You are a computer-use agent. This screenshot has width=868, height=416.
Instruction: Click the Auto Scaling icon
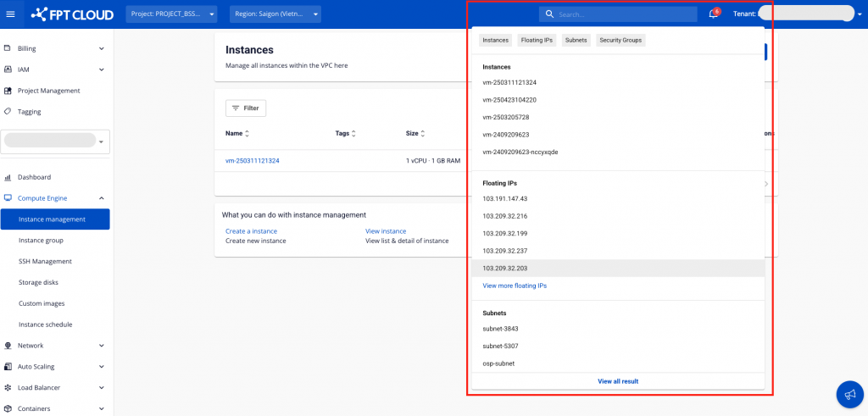pos(8,367)
